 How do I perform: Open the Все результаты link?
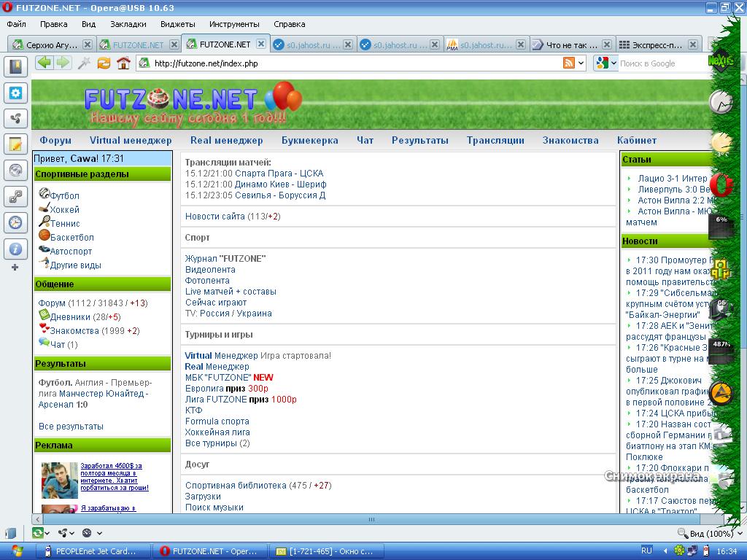[71, 426]
